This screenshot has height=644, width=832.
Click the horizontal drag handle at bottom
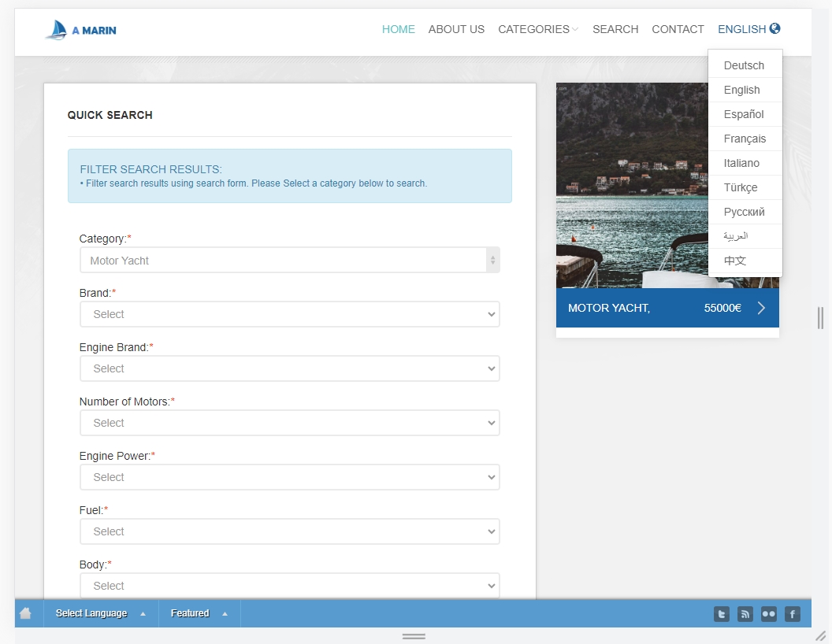coord(414,636)
